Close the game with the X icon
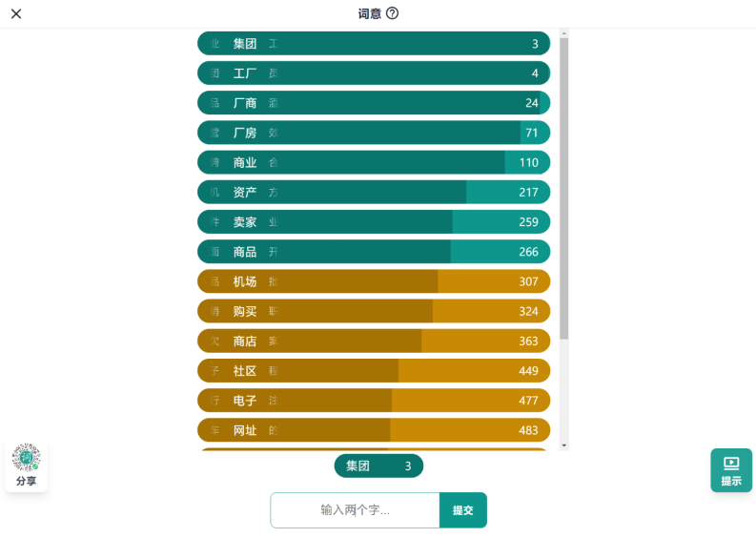Viewport: 756px width, 538px height. (x=16, y=13)
